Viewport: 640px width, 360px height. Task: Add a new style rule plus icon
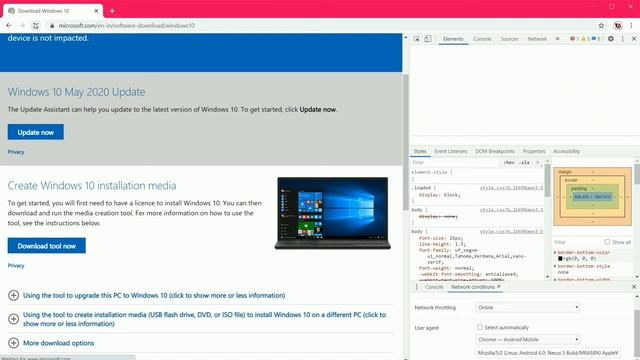(537, 162)
